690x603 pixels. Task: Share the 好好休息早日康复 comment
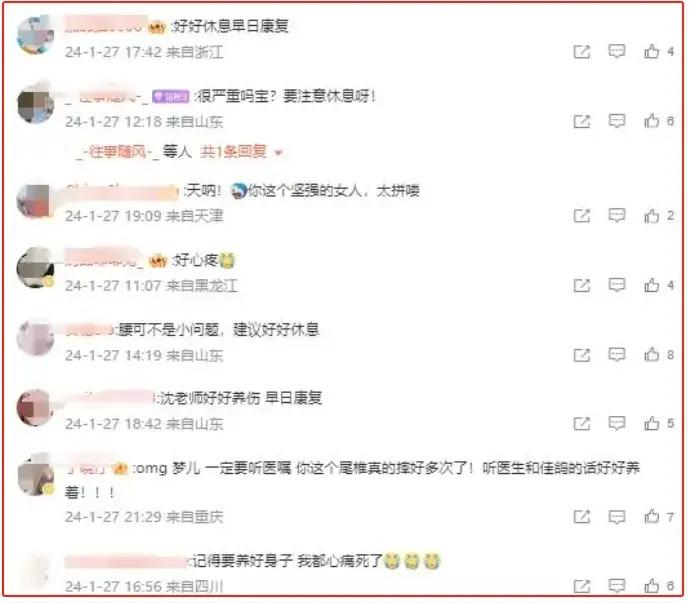coord(581,51)
